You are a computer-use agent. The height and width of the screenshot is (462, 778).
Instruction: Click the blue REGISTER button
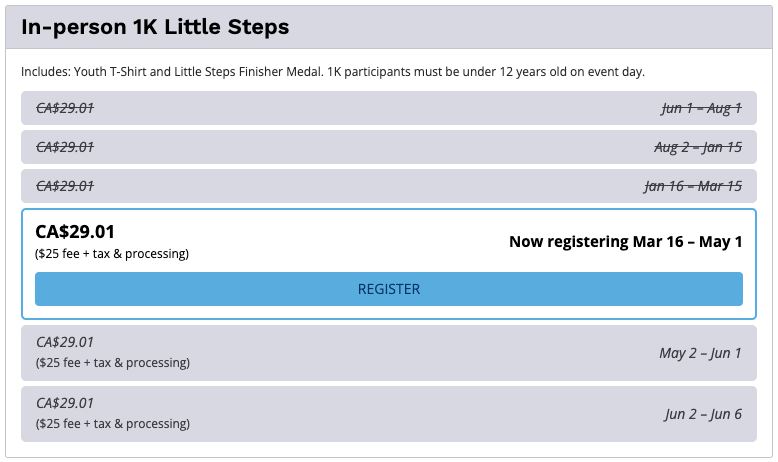tap(389, 289)
